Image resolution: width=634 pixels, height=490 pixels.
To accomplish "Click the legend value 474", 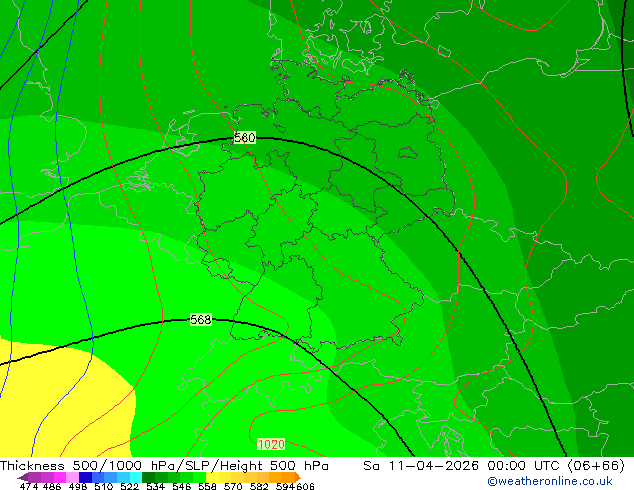I will point(29,486).
